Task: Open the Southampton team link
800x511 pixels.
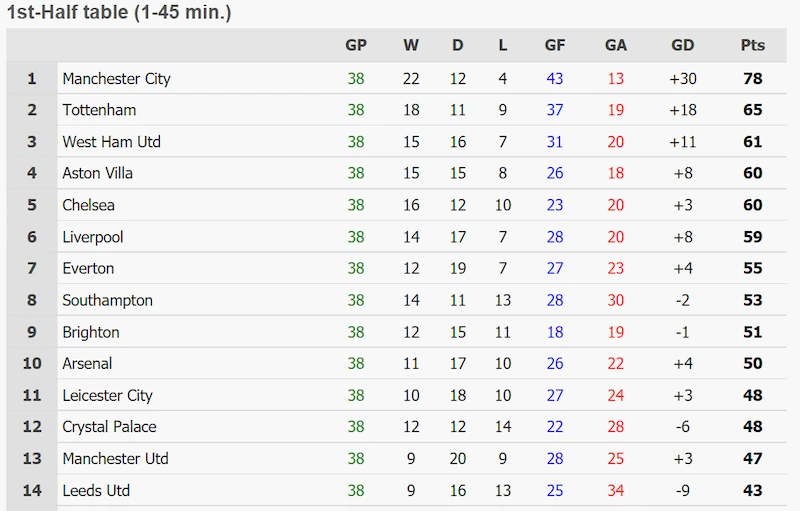Action: point(108,300)
